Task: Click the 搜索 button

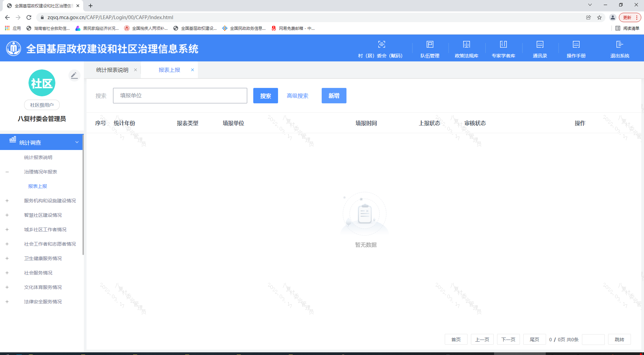Action: point(265,96)
